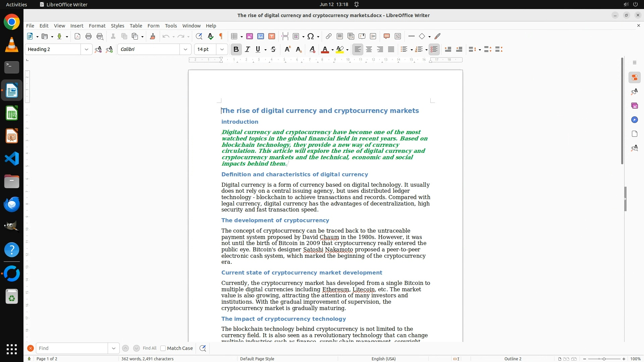
Task: Open the sidebar Gallery panel
Action: tap(634, 106)
